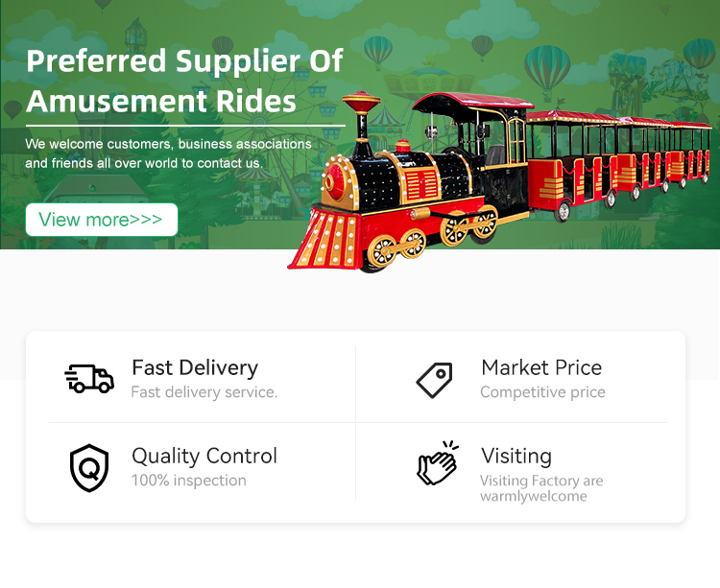Open the Fast Delivery heading

(x=195, y=367)
